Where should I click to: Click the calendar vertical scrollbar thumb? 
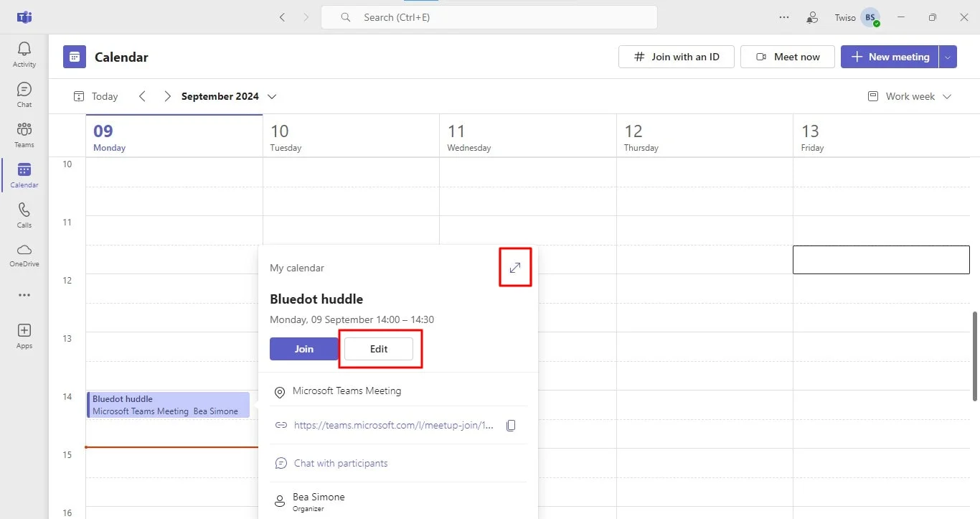[x=975, y=356]
